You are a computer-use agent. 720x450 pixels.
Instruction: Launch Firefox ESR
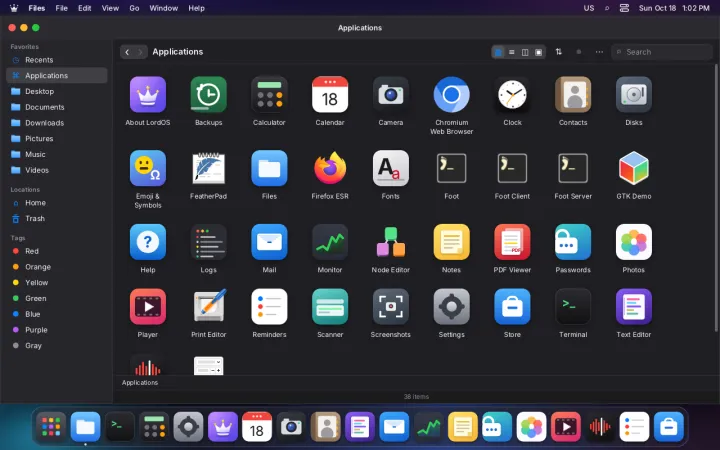click(330, 168)
